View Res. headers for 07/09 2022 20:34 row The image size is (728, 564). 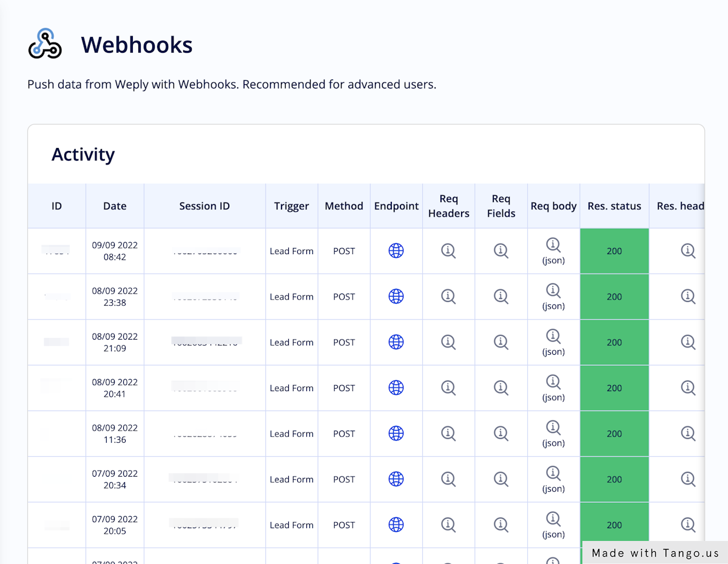(688, 479)
